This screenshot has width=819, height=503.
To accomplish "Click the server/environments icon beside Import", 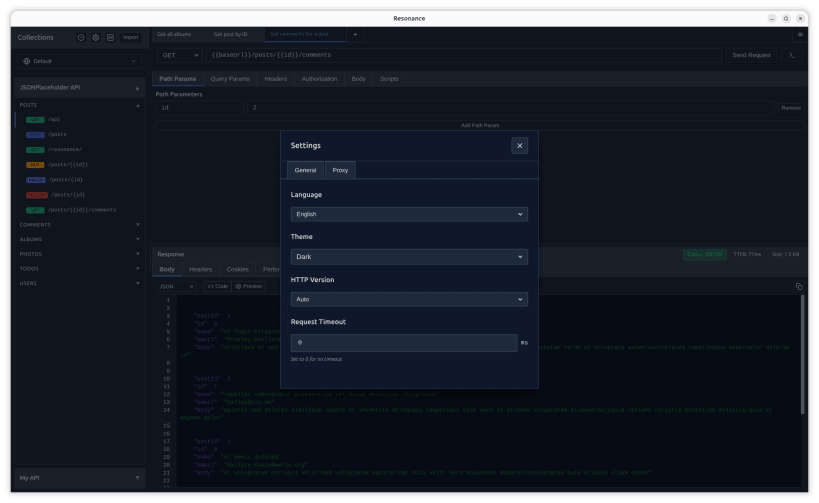I will (x=110, y=38).
